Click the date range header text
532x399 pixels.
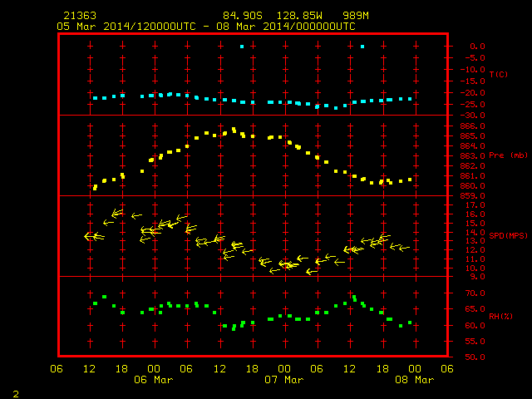(x=206, y=27)
